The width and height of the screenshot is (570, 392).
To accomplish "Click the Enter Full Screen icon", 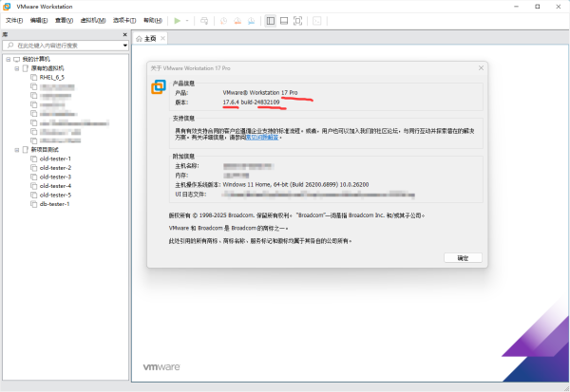I will 297,21.
